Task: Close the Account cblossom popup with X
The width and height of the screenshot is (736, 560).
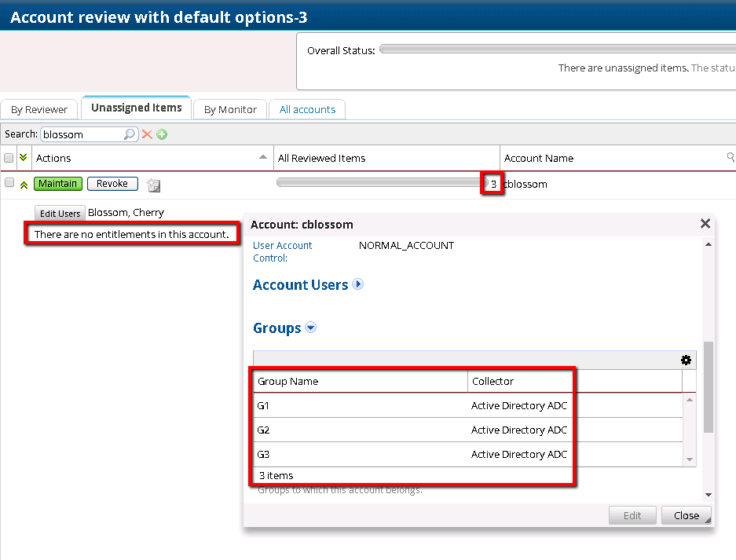Action: click(x=705, y=224)
